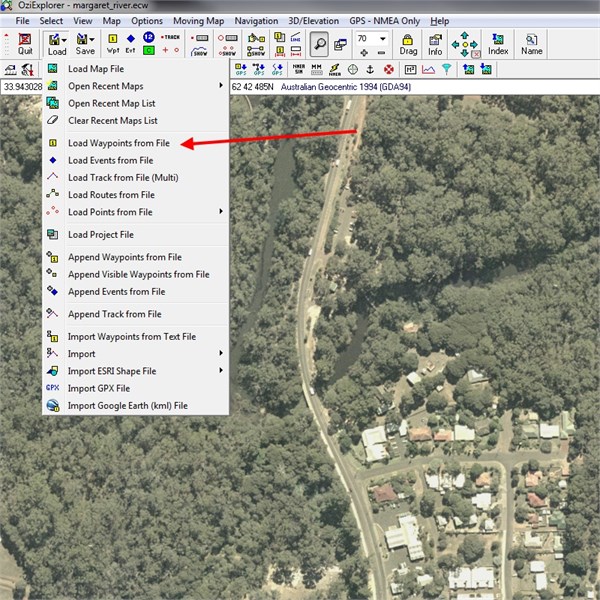Open the Help menu
This screenshot has height=600, width=600.
439,21
